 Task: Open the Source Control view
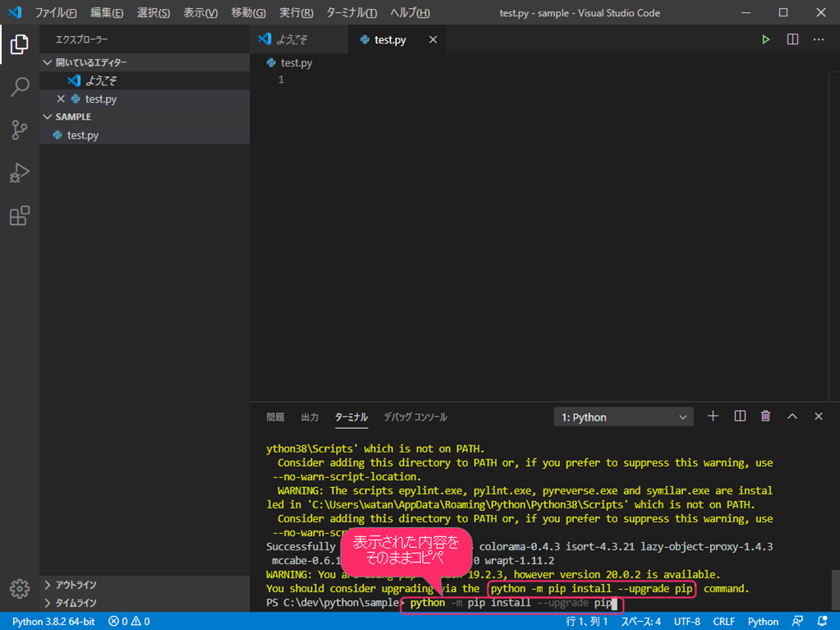19,130
